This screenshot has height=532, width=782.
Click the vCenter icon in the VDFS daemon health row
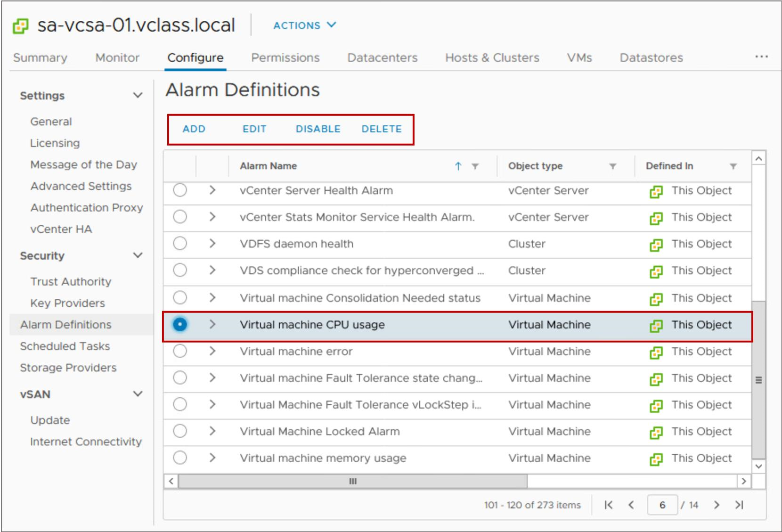pyautogui.click(x=656, y=245)
